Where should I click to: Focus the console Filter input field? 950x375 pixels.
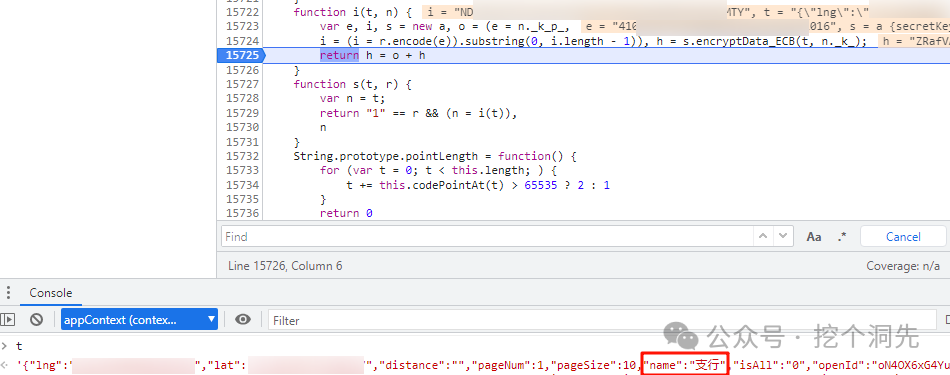pos(603,320)
